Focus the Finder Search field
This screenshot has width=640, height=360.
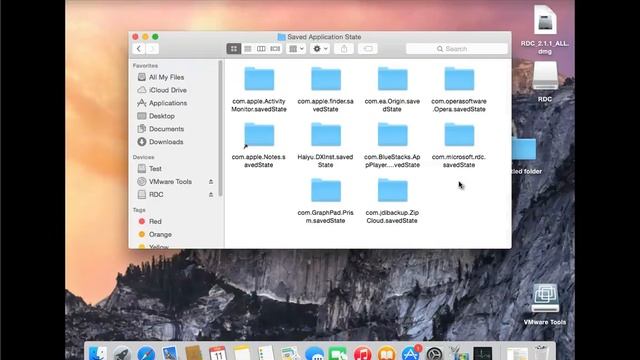pos(457,49)
